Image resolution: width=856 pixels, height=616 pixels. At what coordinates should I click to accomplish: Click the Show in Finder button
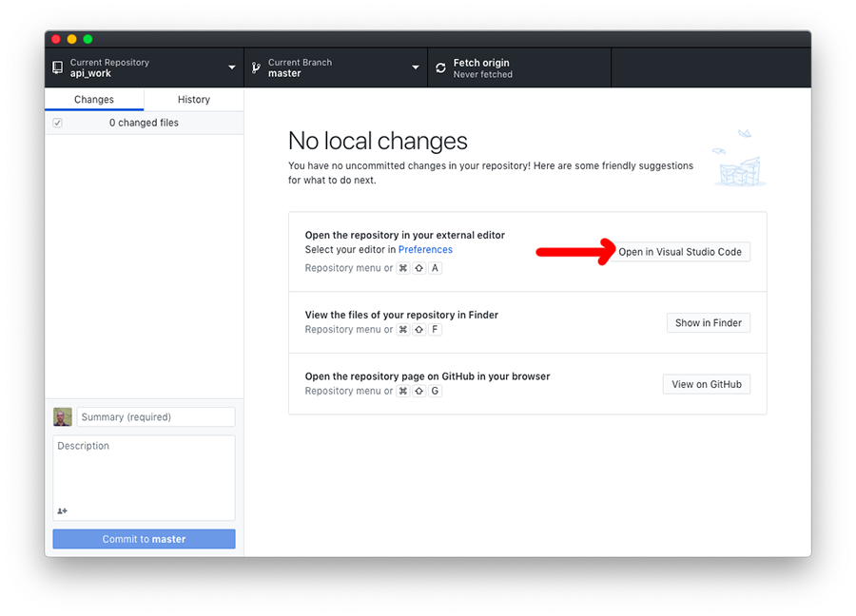(708, 322)
